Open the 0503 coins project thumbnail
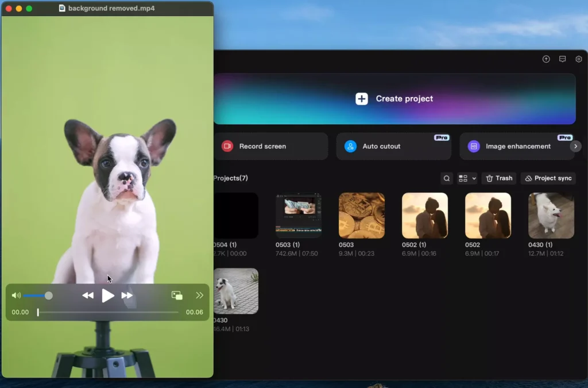Viewport: 588px width, 388px height. coord(362,216)
